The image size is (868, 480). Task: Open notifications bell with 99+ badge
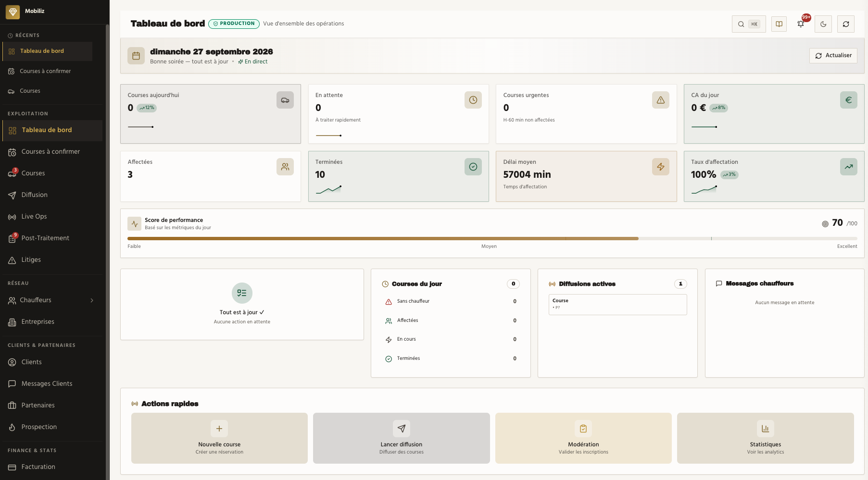pos(801,24)
